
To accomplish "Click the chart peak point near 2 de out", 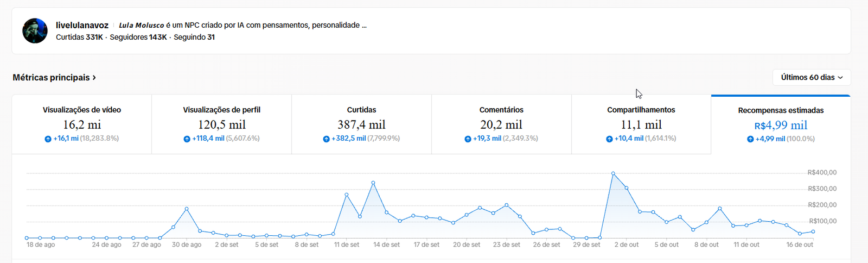I will point(613,173).
